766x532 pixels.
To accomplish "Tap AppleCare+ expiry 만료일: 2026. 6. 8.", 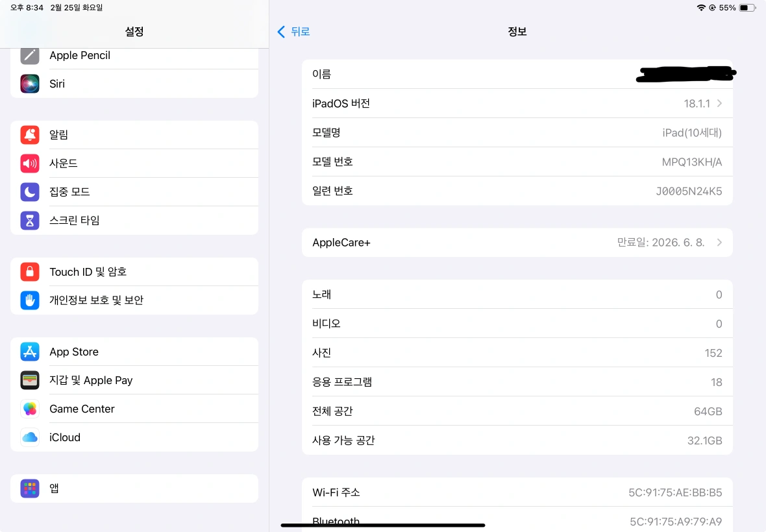I will click(x=660, y=243).
